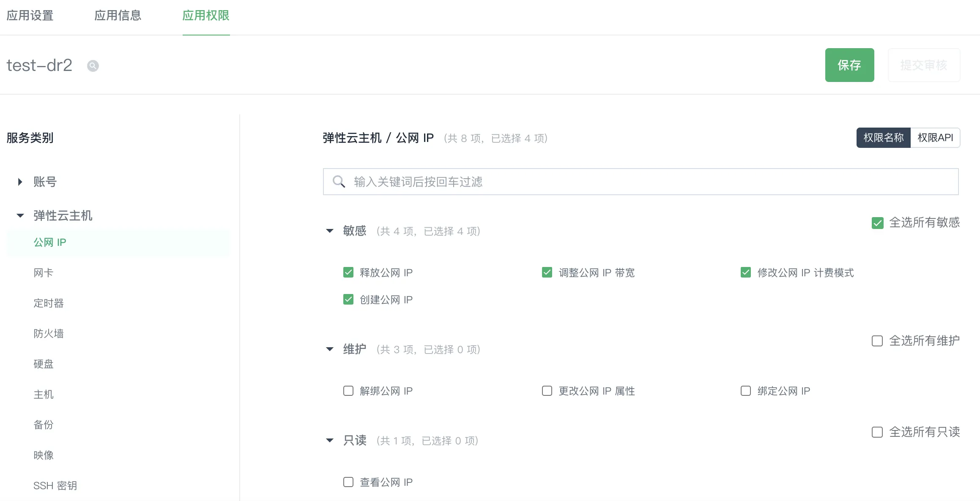Select 防火墙 in the sidebar

click(49, 334)
